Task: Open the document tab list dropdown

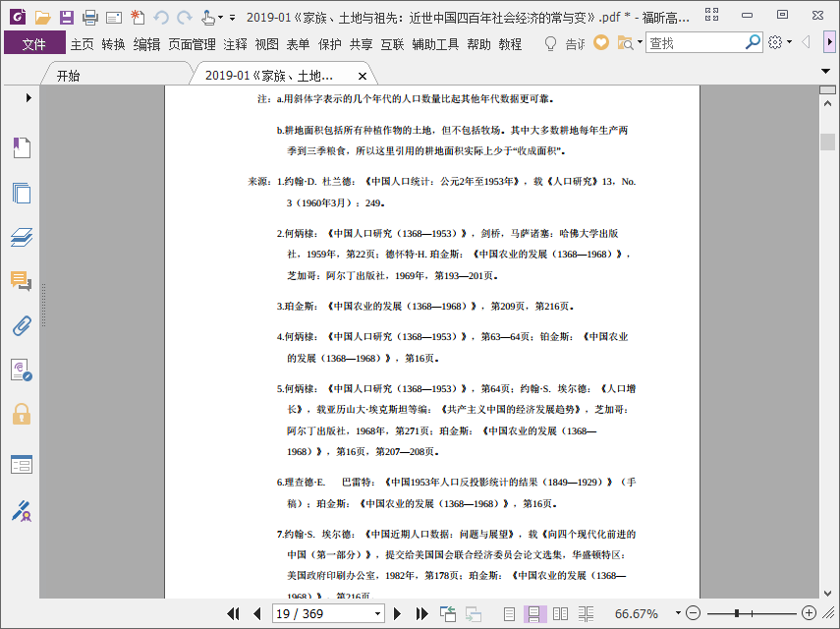Action: point(826,72)
